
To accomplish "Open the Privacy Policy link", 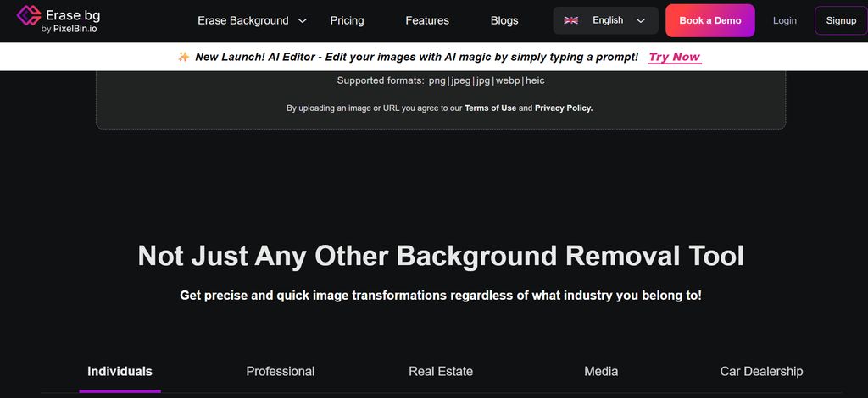I will [x=564, y=108].
